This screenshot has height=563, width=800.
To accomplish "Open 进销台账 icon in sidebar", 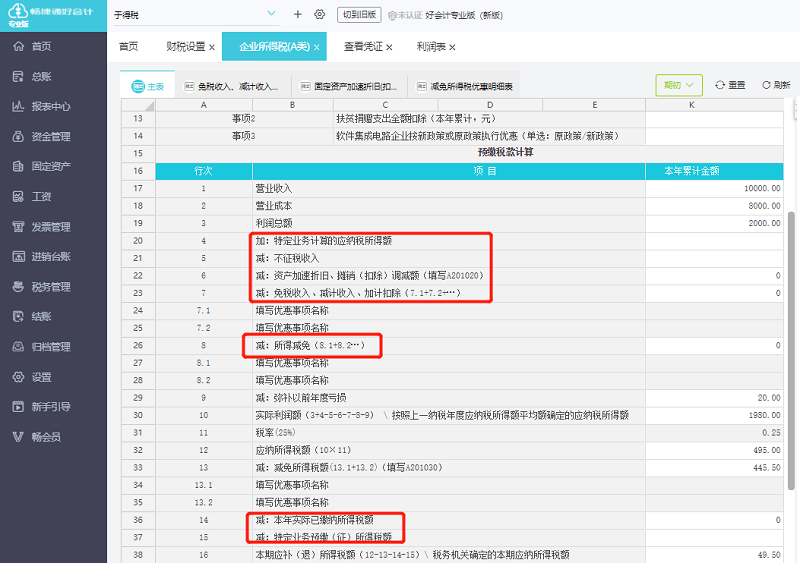I will coord(18,256).
